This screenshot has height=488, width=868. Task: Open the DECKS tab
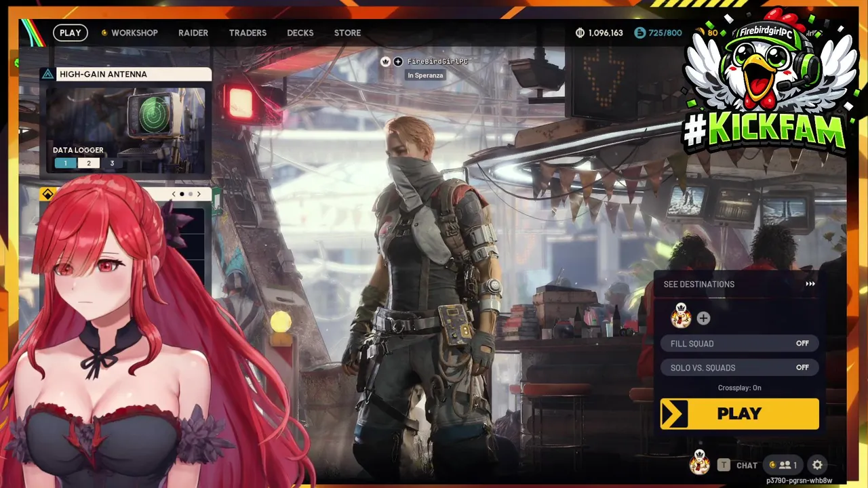click(x=300, y=33)
